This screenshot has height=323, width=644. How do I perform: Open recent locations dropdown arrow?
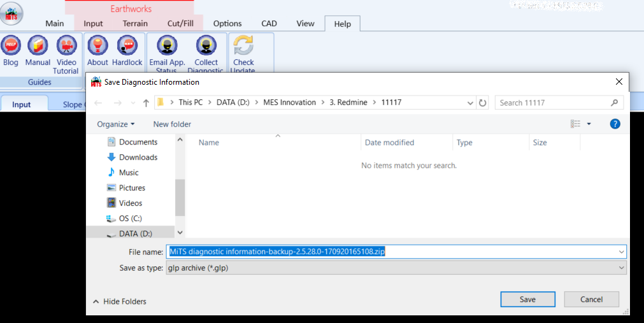(132, 103)
